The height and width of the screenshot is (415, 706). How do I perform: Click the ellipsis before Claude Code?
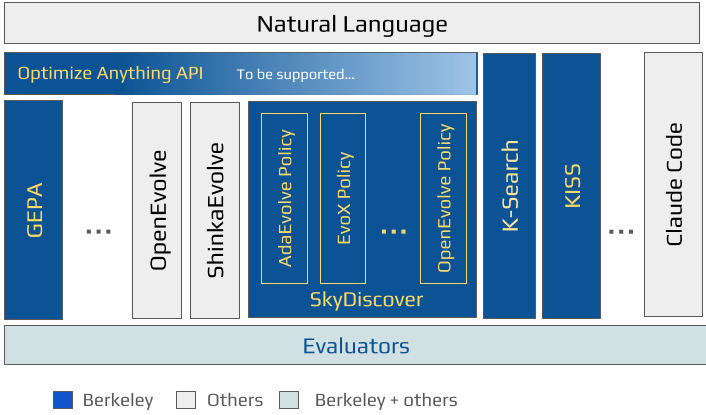[x=621, y=231]
